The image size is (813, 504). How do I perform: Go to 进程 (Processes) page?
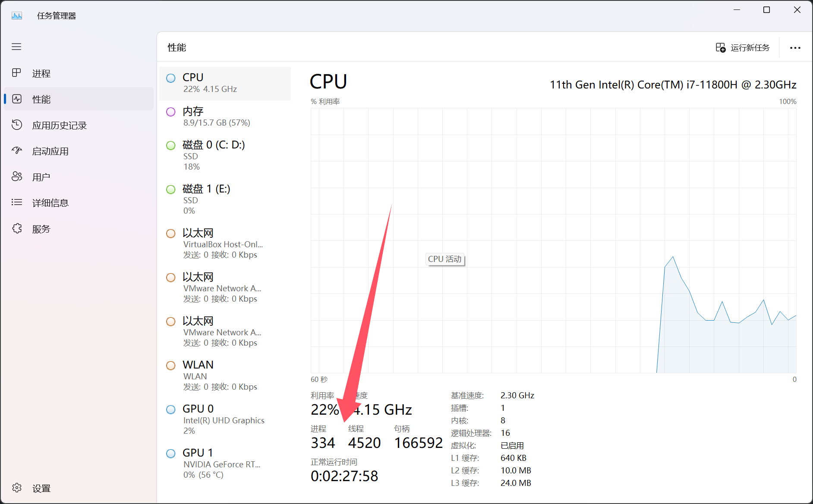point(78,73)
